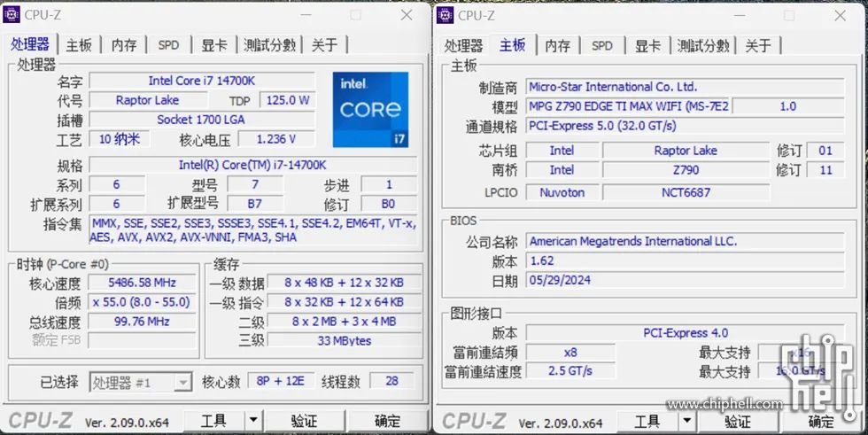Click extended model value B7
This screenshot has height=435, width=868.
click(x=255, y=204)
